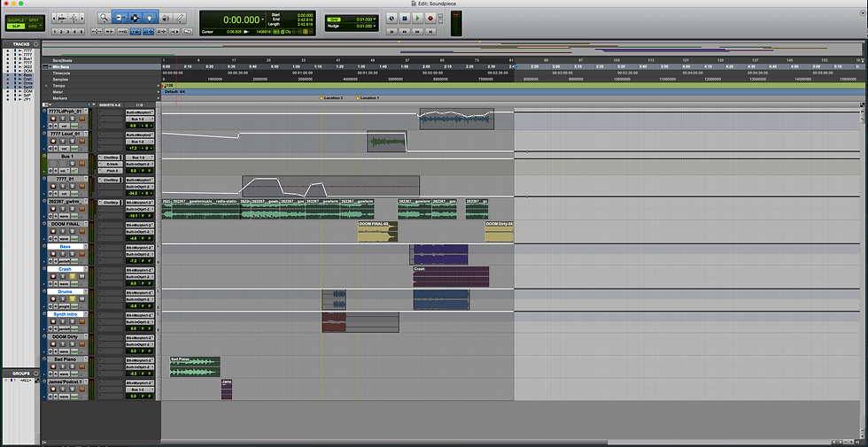The image size is (868, 447).
Task: Mute the 7777 Loud_01 track
Action: (x=81, y=141)
